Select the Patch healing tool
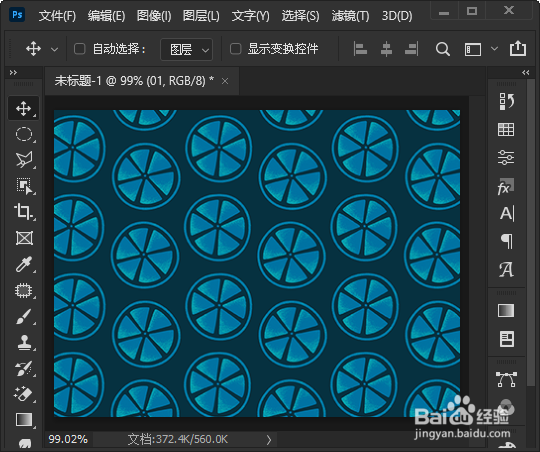Image resolution: width=540 pixels, height=452 pixels. tap(23, 290)
